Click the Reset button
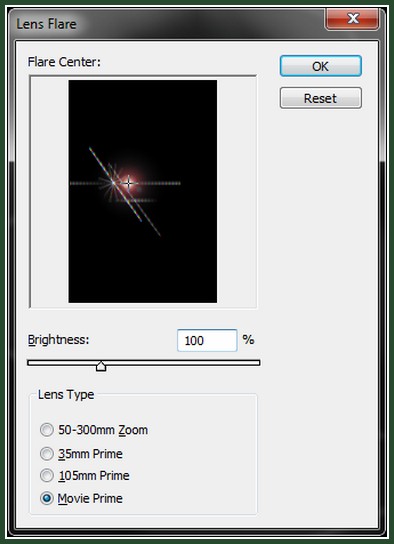Screen dimensions: 394x544 (x=320, y=98)
